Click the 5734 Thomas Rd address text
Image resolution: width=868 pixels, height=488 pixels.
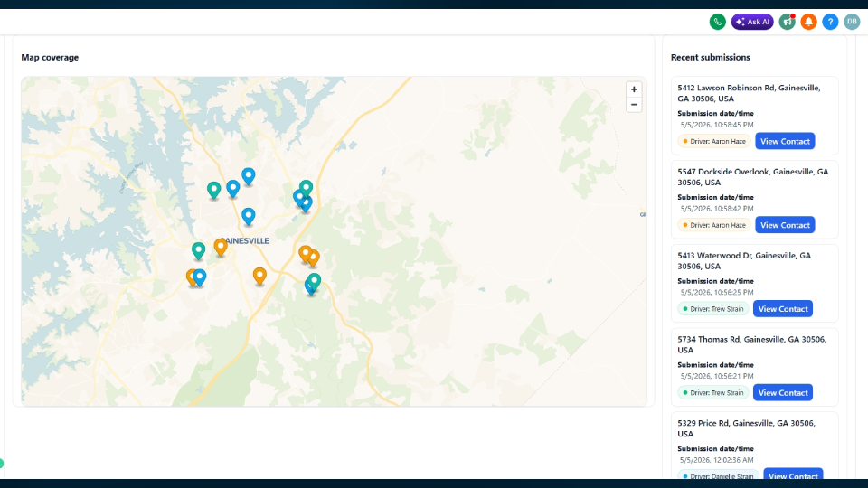point(751,344)
